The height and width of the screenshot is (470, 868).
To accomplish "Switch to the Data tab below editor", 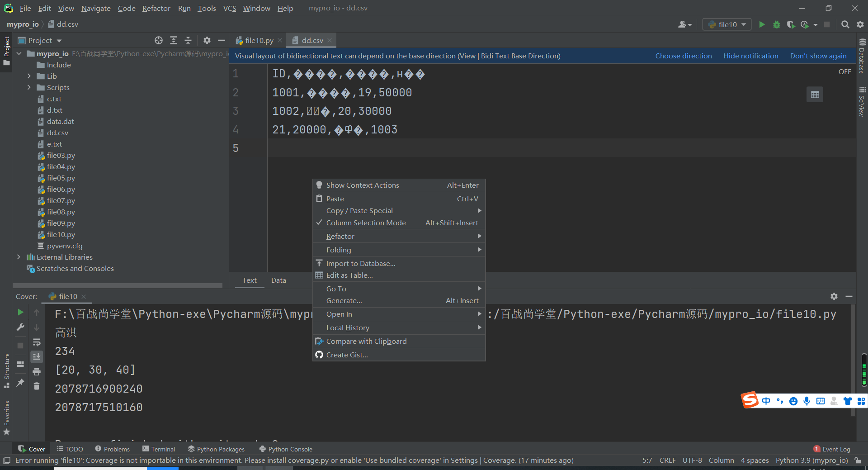I will [278, 280].
